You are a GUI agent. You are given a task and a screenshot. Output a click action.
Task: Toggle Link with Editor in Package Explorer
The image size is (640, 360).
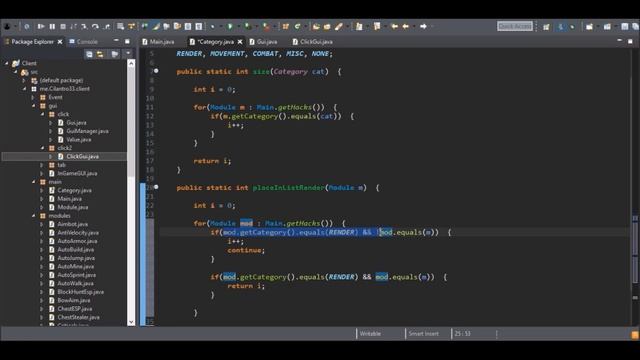click(100, 54)
